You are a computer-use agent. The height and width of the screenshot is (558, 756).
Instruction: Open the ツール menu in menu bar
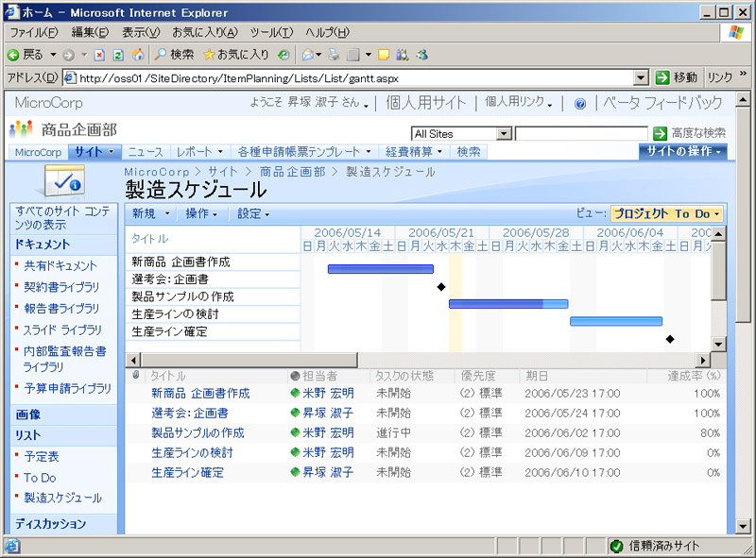coord(271,32)
